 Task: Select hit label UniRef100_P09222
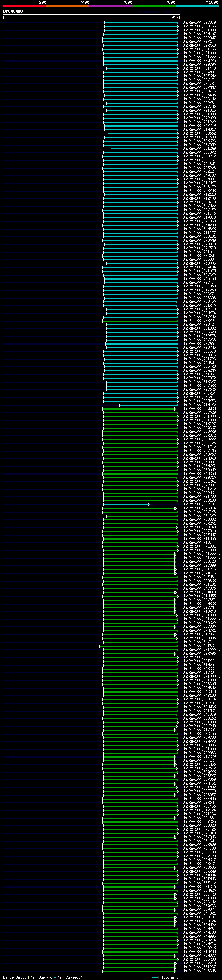click(x=199, y=439)
